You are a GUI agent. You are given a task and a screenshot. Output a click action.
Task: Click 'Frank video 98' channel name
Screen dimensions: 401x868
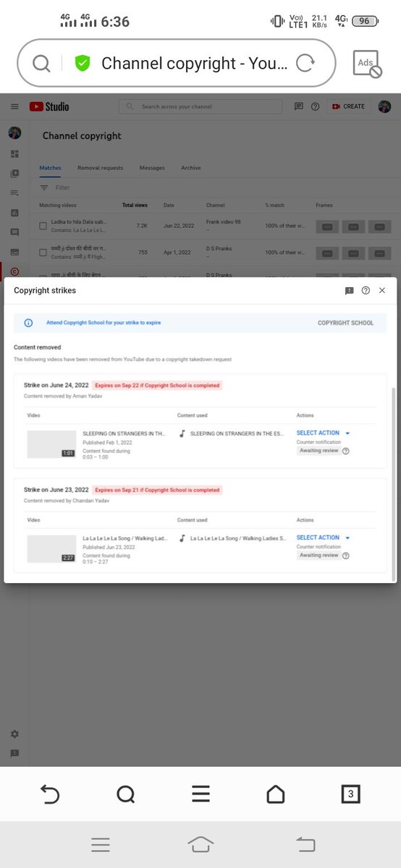[223, 223]
